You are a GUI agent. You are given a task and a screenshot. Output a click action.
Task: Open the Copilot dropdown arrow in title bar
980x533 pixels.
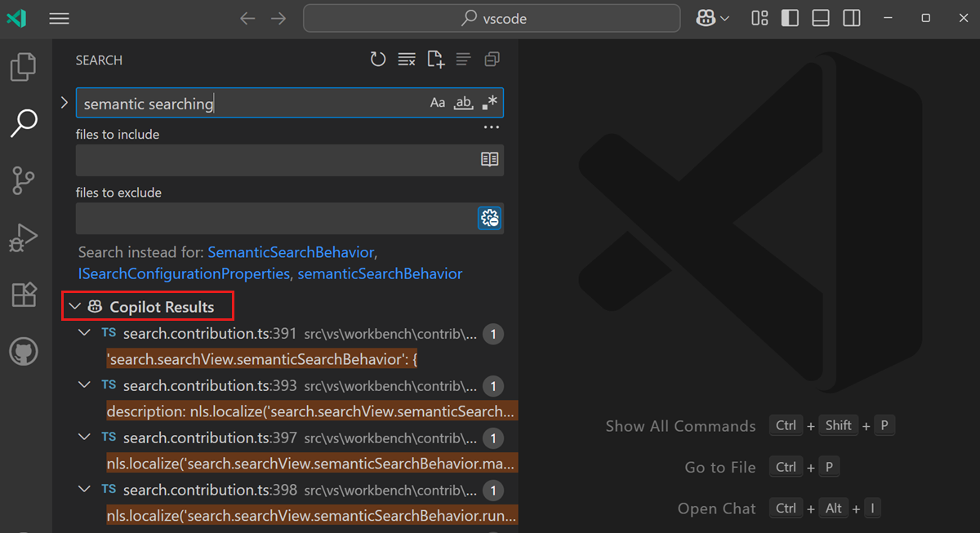(724, 19)
